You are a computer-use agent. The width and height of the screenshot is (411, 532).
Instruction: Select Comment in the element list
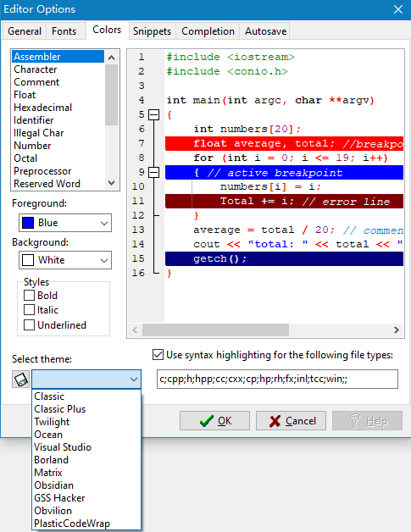(x=58, y=82)
